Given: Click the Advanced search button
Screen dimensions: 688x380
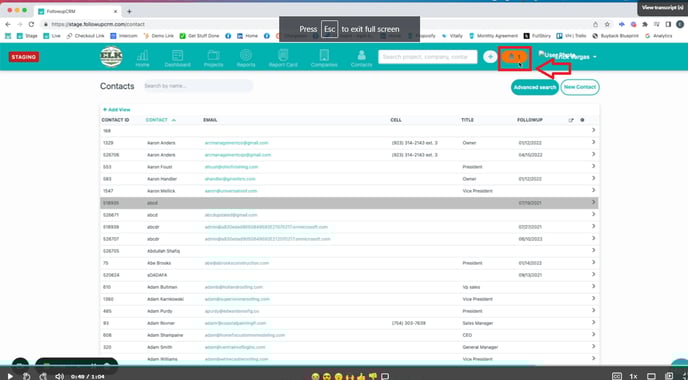Looking at the screenshot, I should click(x=534, y=87).
